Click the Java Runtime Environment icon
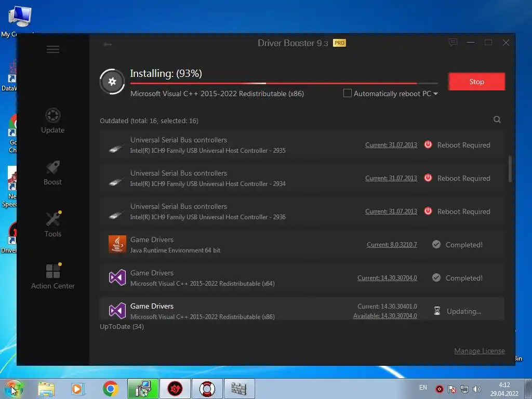Image resolution: width=532 pixels, height=399 pixels. click(x=117, y=244)
